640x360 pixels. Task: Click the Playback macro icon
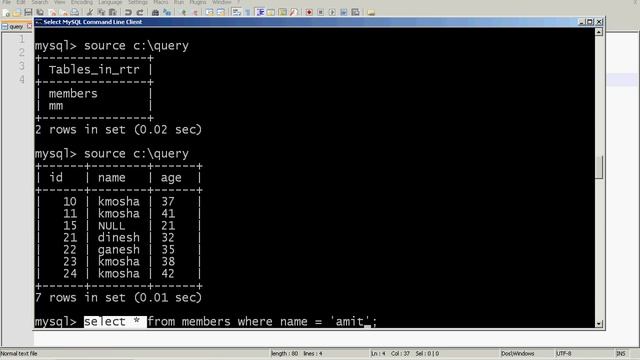[x=332, y=12]
